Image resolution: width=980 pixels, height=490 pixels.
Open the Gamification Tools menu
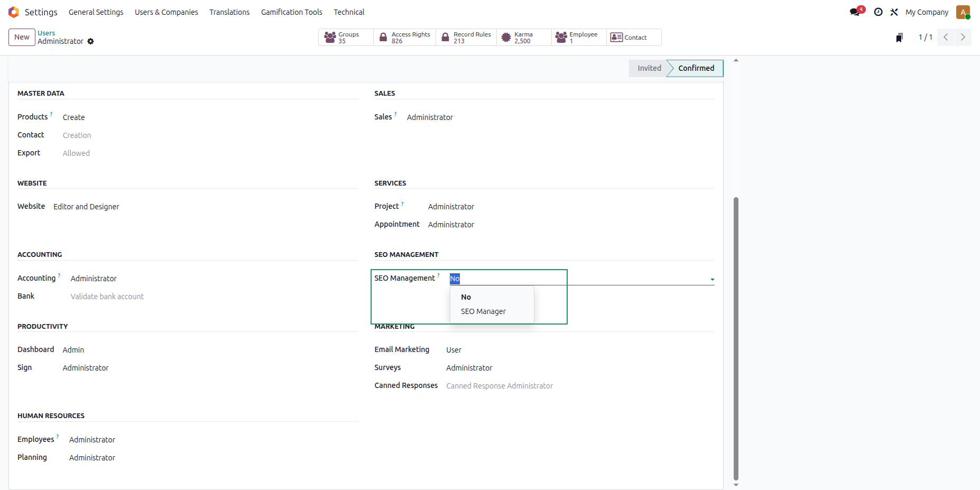pyautogui.click(x=292, y=12)
